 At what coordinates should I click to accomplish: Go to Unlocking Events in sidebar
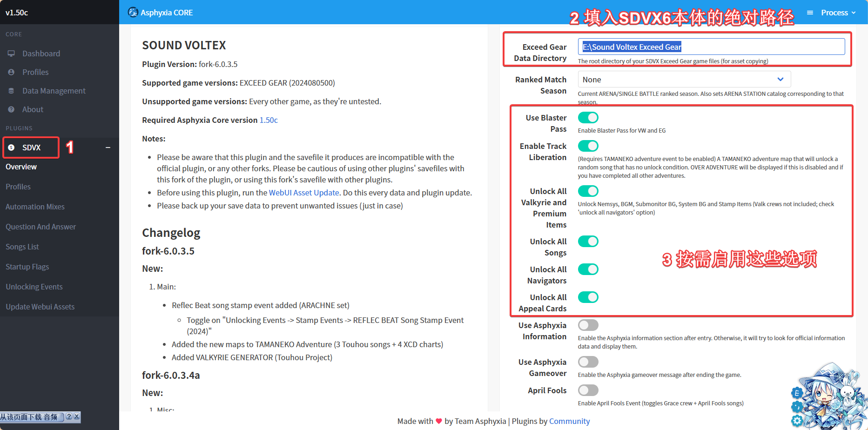coord(34,287)
